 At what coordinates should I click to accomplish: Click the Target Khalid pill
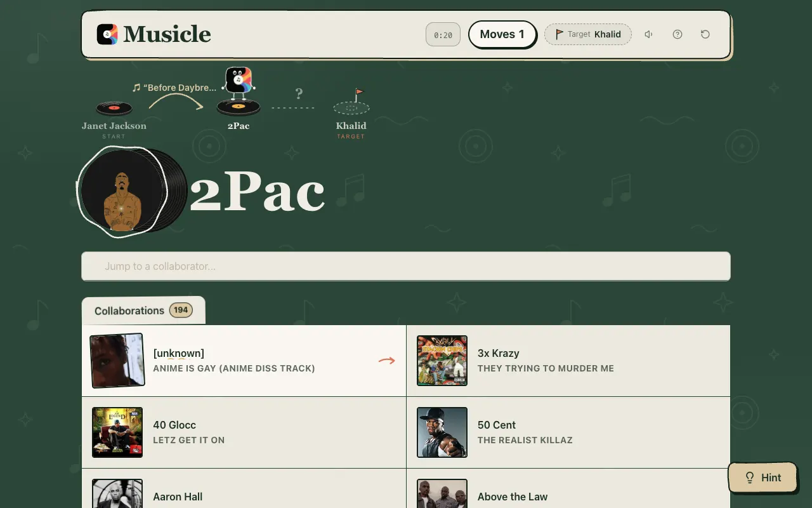(588, 34)
